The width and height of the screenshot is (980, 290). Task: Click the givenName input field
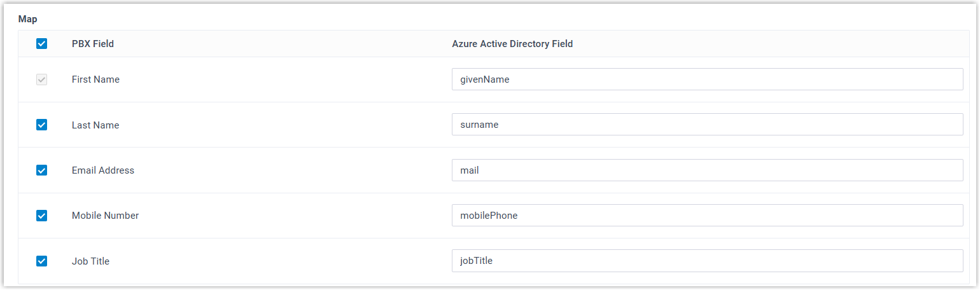706,79
